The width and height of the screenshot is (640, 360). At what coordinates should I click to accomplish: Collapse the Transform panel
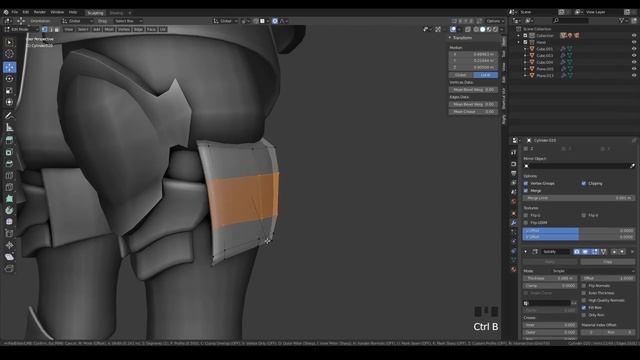tap(450, 38)
